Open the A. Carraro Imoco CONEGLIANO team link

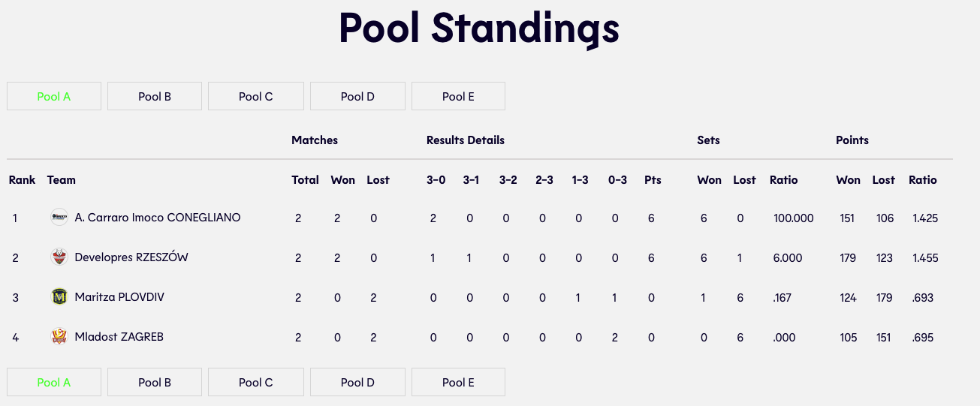tap(158, 218)
